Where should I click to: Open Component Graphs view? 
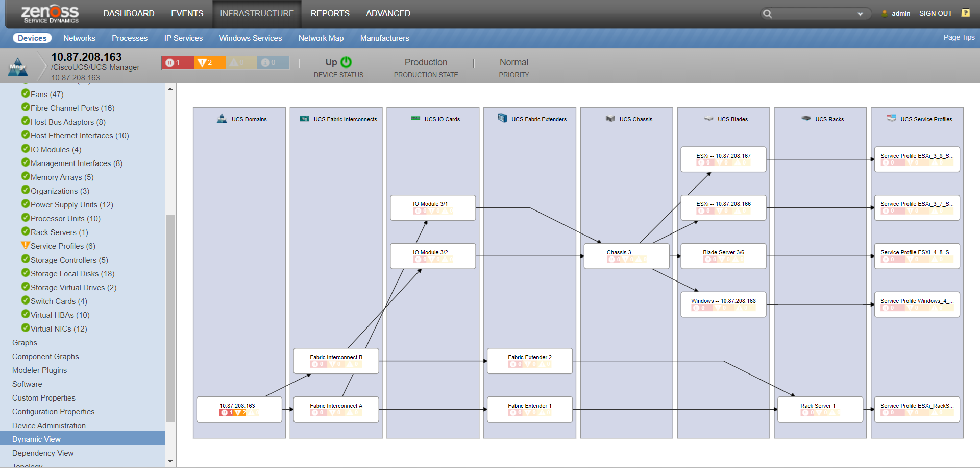[45, 357]
